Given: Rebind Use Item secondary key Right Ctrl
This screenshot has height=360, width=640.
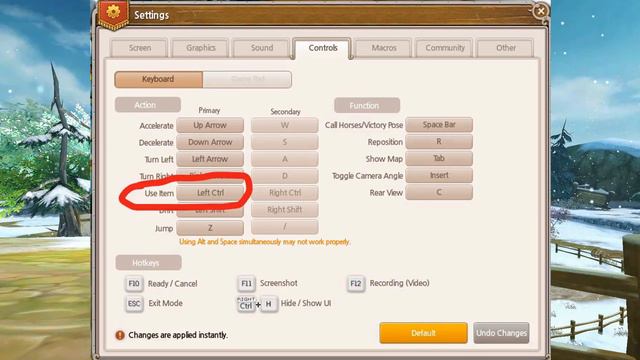Looking at the screenshot, I should tap(284, 193).
